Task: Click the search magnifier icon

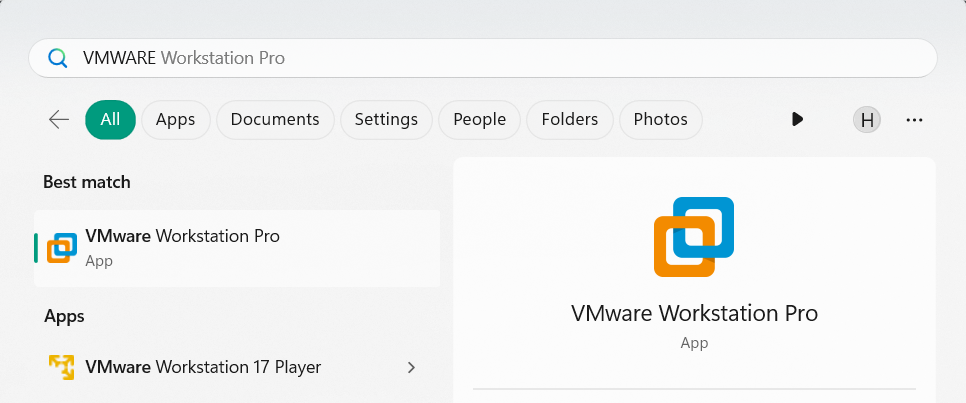Action: point(58,58)
